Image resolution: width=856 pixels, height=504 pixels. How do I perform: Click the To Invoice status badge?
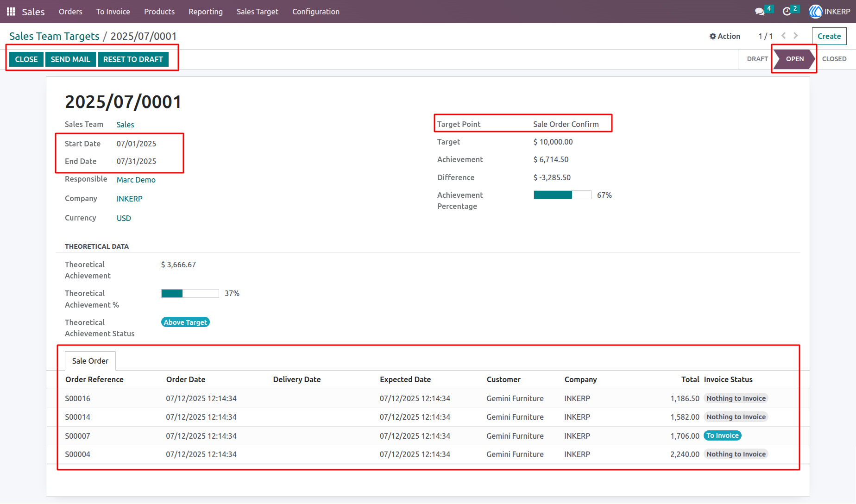coord(723,435)
